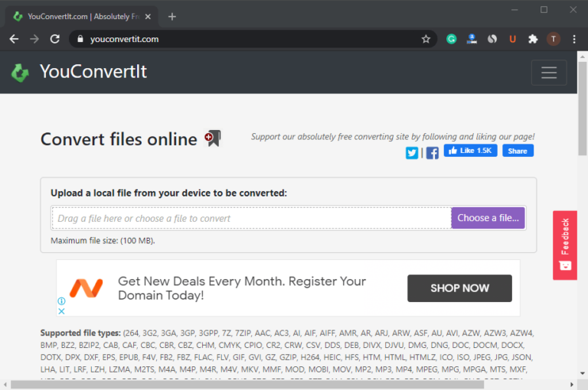
Task: Click 'Maximum file size: (100 MB).' text
Action: point(103,241)
